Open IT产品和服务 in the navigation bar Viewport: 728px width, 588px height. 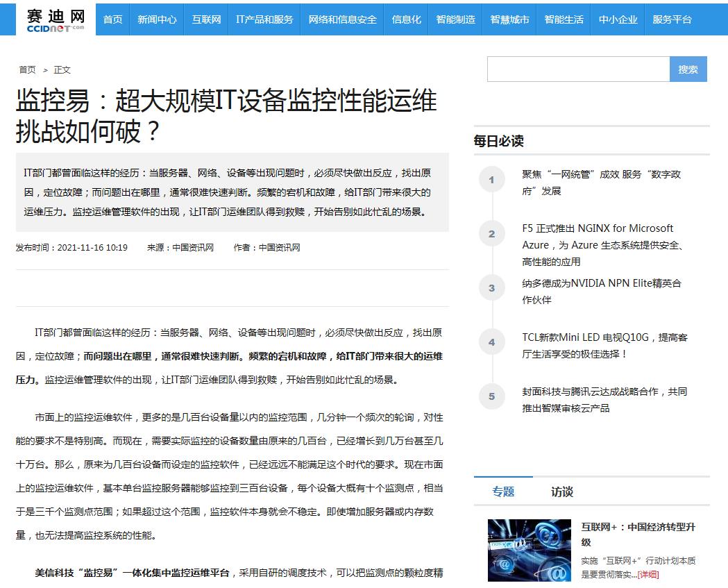264,19
